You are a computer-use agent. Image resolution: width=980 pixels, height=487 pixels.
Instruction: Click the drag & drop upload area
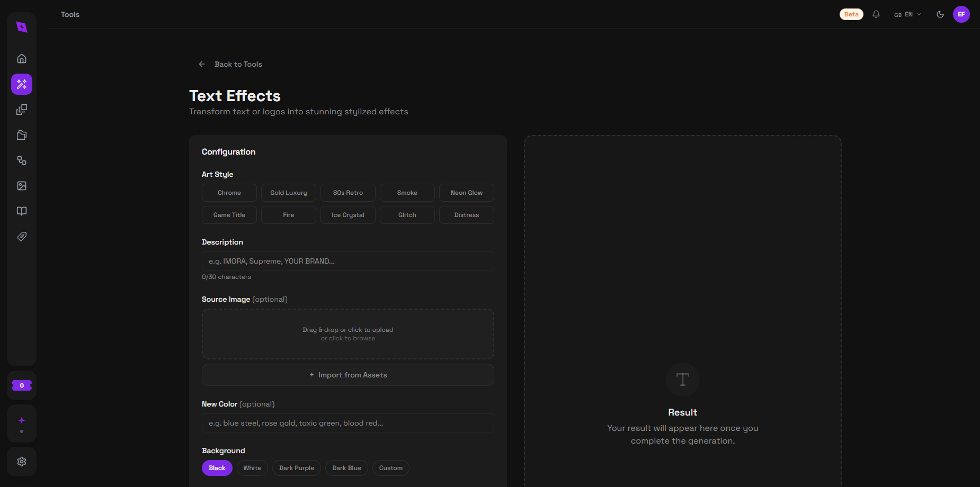click(x=348, y=334)
